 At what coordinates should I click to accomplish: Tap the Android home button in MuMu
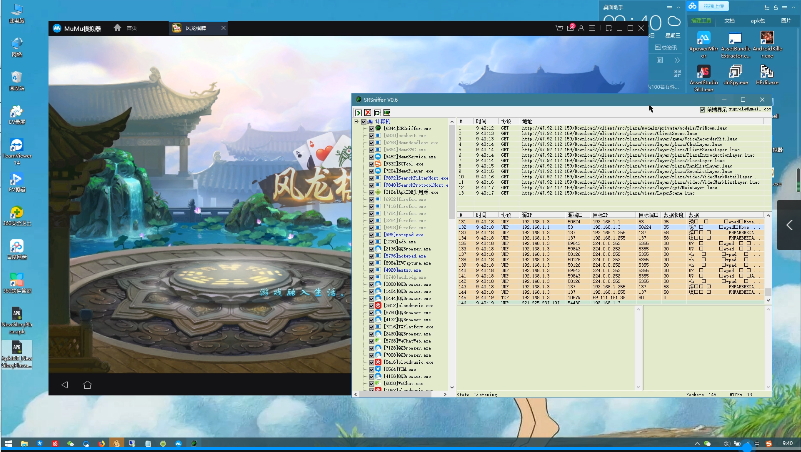(87, 385)
